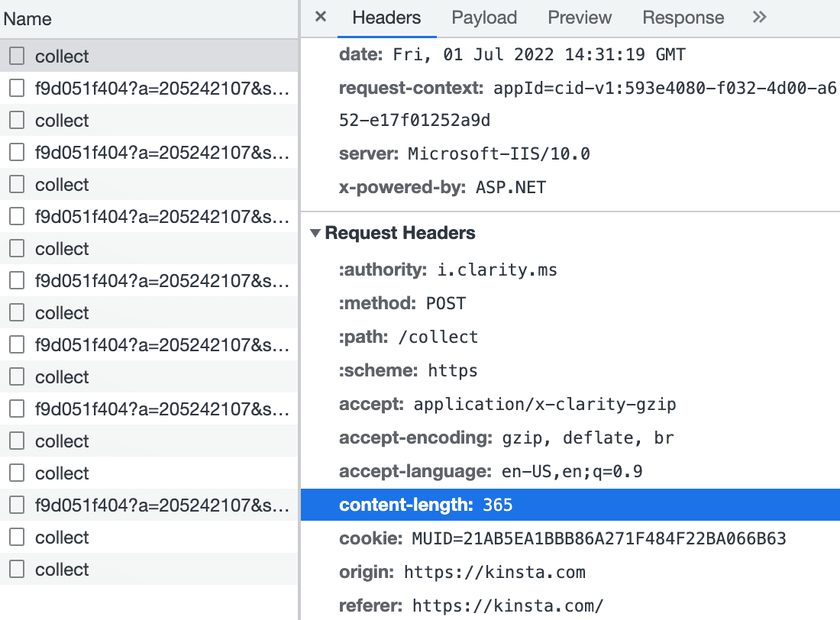The width and height of the screenshot is (840, 620).
Task: Click the accept-encoding header row
Action: click(x=506, y=438)
